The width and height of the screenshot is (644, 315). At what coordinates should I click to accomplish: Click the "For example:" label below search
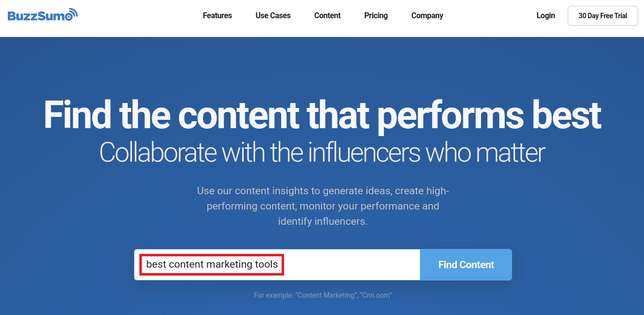pos(273,295)
